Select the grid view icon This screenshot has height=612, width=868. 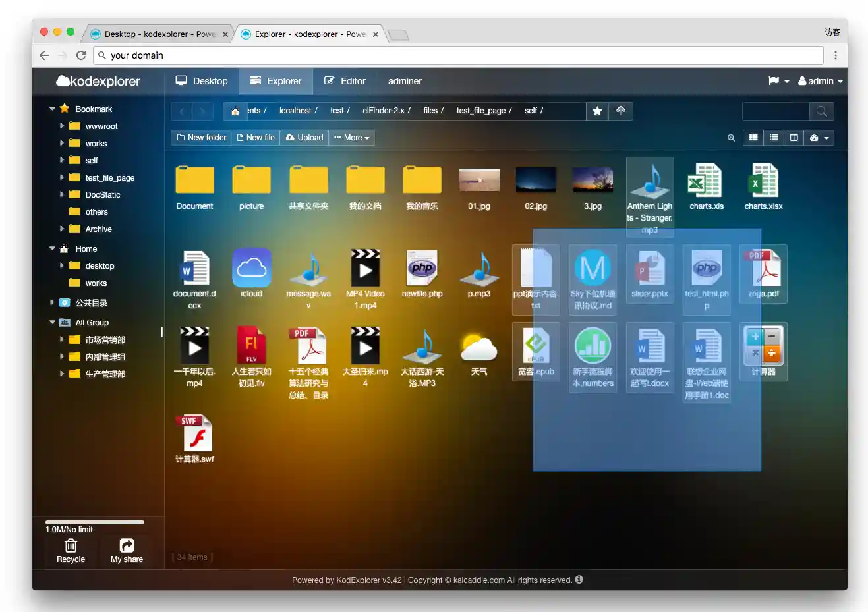tap(753, 138)
